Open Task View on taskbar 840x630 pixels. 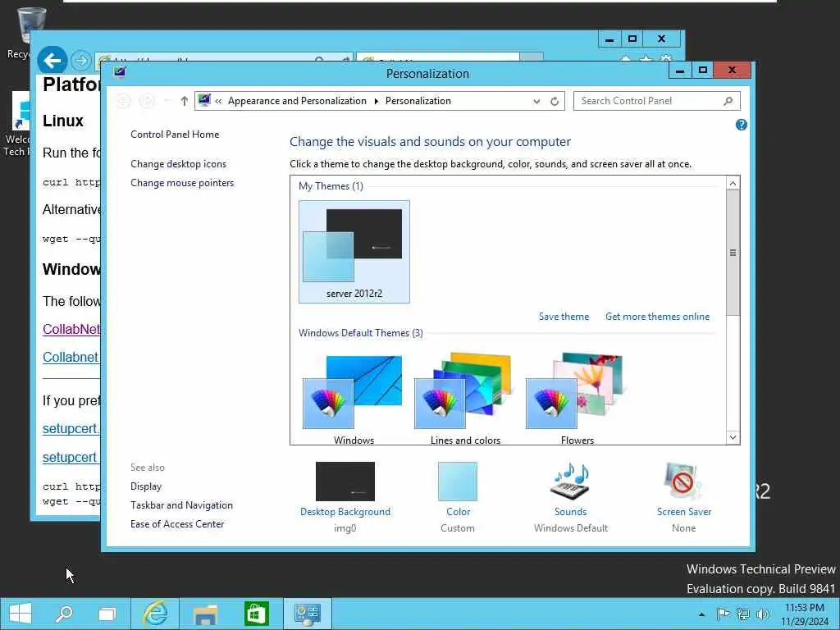pos(107,614)
